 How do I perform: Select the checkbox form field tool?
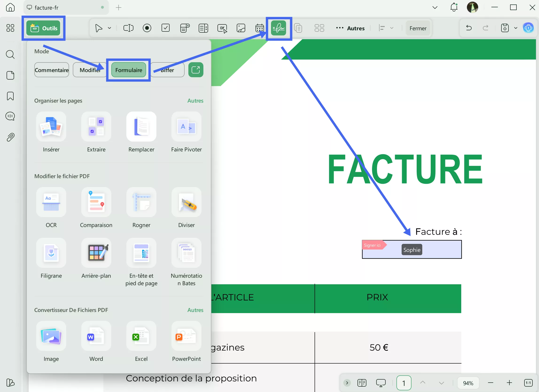coord(165,28)
